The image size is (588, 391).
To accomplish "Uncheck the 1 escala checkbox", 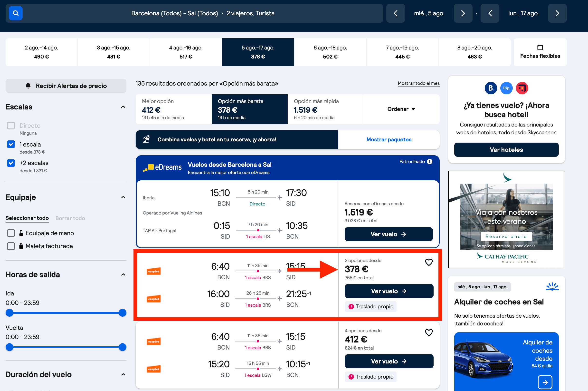I will pos(11,144).
